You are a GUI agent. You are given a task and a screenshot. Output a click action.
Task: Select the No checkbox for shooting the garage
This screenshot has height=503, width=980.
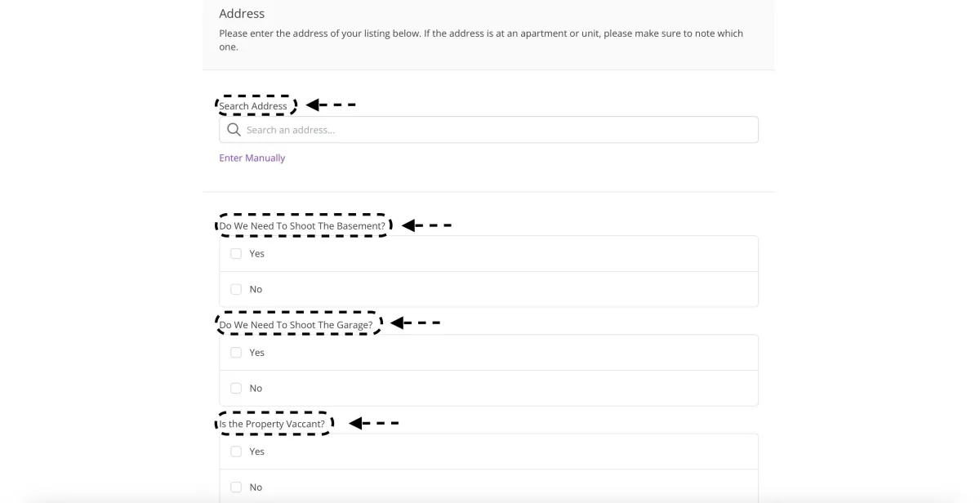click(236, 388)
